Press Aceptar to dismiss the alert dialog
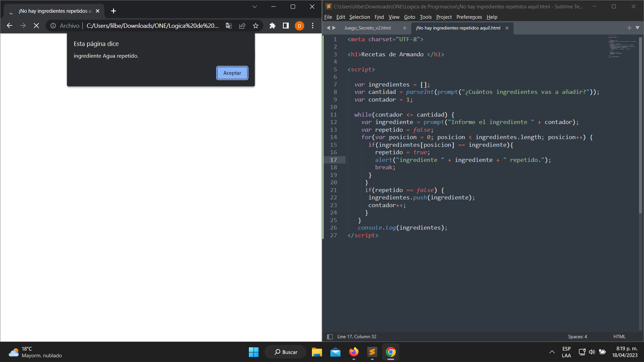Viewport: 644px width, 362px height. (x=232, y=72)
